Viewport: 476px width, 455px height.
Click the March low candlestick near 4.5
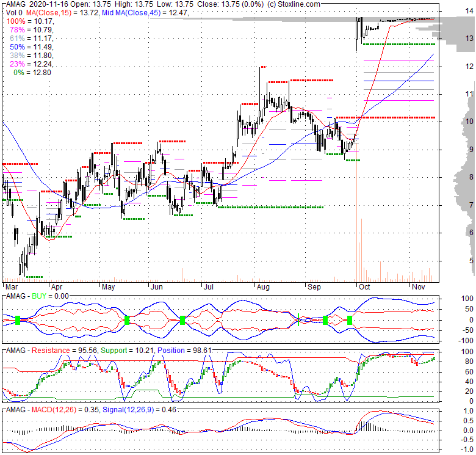(20, 265)
